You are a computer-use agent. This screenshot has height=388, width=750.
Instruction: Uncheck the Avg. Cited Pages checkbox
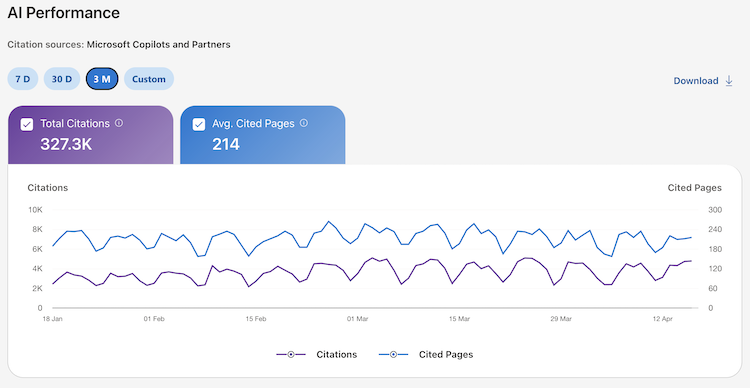(199, 124)
